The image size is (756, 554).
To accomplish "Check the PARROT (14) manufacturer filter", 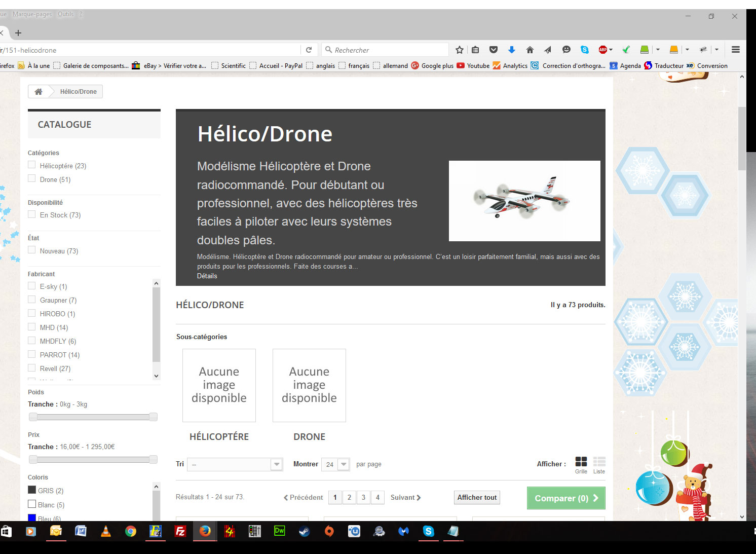I will 32,354.
